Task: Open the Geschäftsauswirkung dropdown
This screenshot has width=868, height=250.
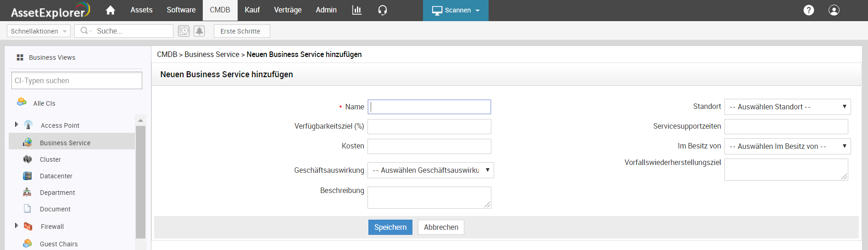Action: [430, 170]
